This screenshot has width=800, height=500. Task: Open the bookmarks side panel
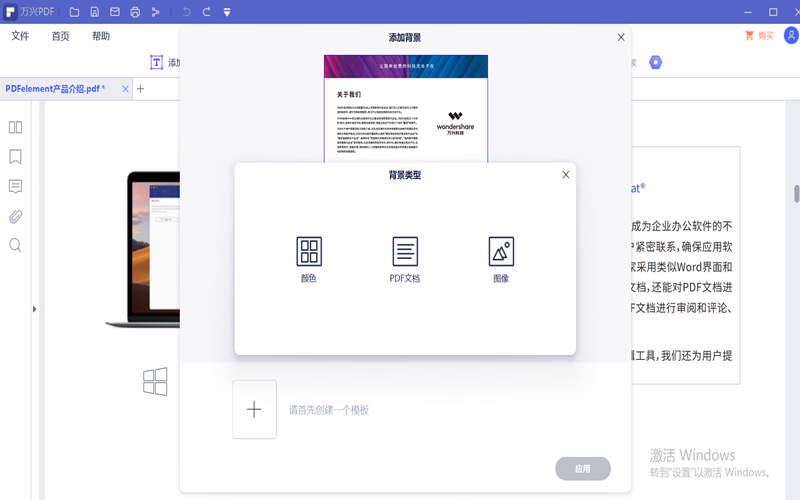pos(15,157)
